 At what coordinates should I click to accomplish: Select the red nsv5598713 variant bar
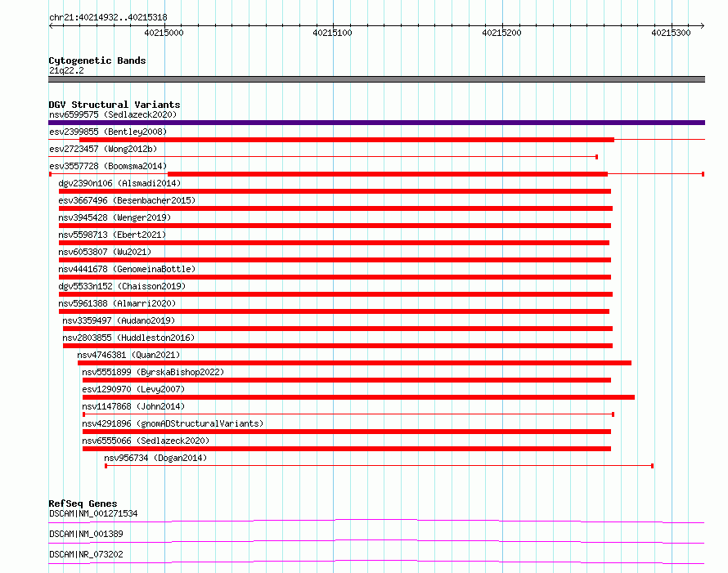[x=334, y=243]
